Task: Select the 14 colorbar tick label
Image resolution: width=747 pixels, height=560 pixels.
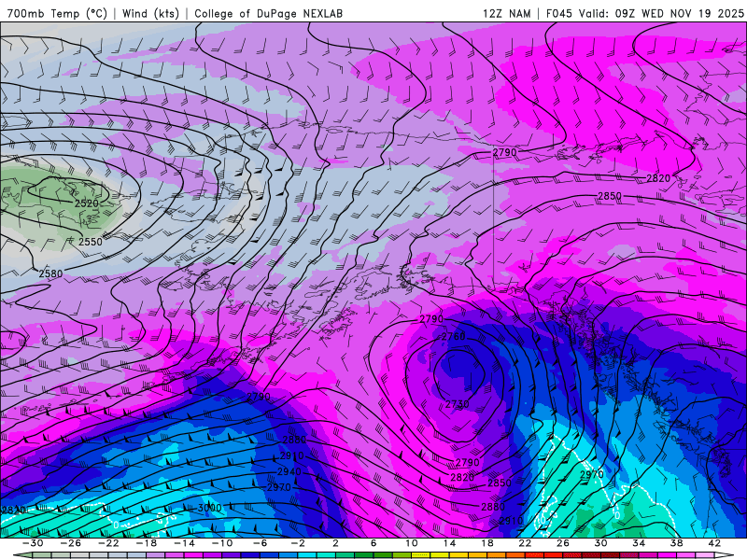Action: (449, 543)
